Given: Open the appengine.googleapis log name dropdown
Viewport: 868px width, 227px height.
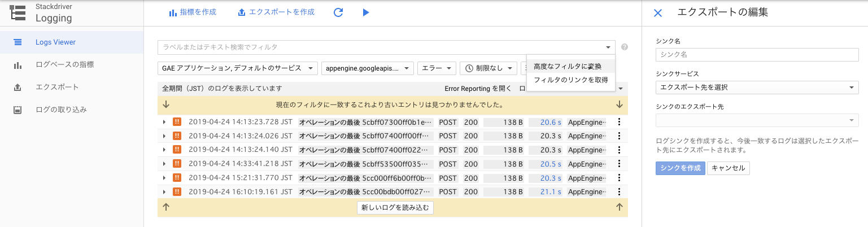Looking at the screenshot, I should pos(368,68).
